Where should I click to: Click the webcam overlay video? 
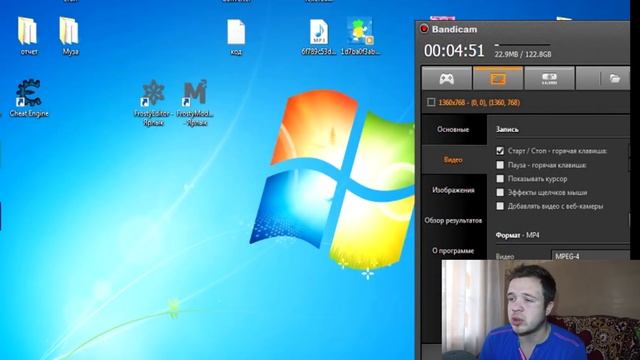click(x=541, y=310)
